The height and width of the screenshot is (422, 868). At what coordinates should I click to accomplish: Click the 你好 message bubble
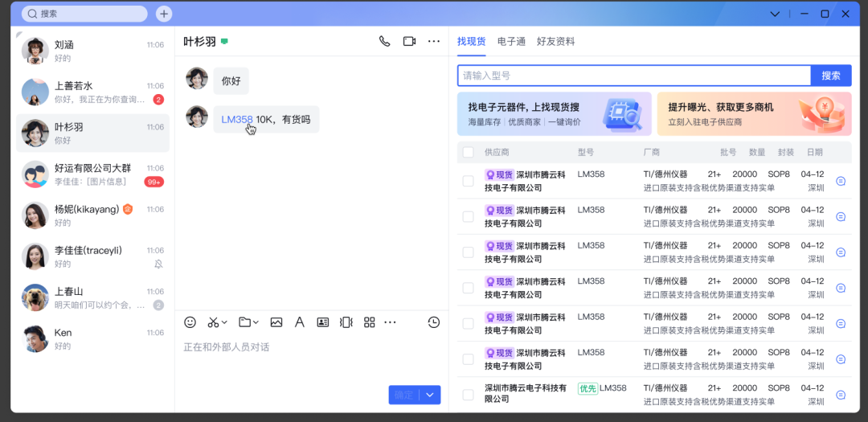point(231,81)
